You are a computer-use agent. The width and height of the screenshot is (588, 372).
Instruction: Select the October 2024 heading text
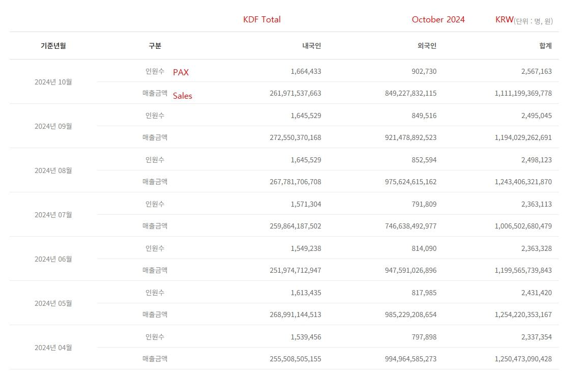pyautogui.click(x=438, y=20)
